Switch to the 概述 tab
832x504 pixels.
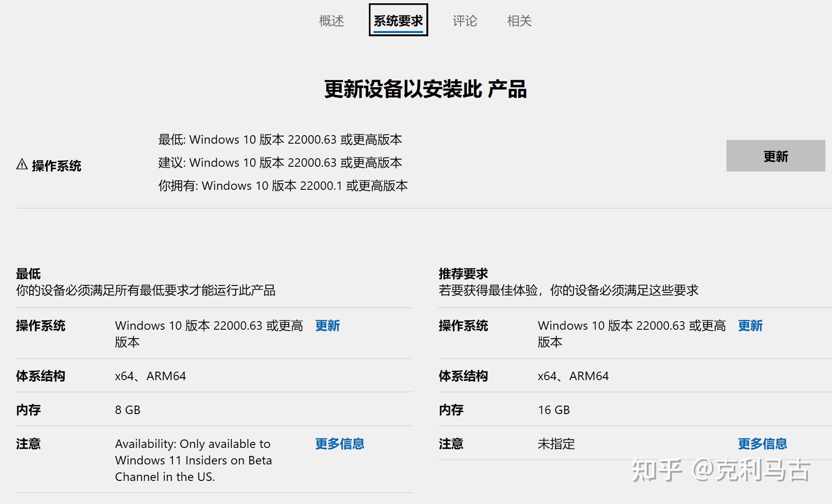click(332, 21)
